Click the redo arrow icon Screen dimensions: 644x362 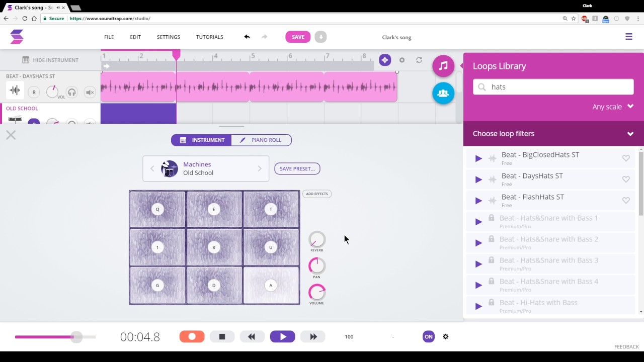(x=265, y=37)
